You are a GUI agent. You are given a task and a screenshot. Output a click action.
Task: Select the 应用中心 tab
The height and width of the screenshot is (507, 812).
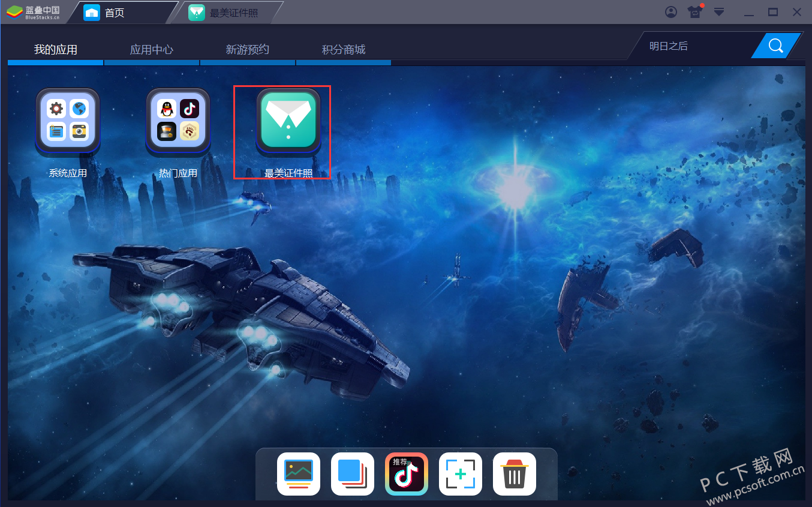(x=152, y=50)
